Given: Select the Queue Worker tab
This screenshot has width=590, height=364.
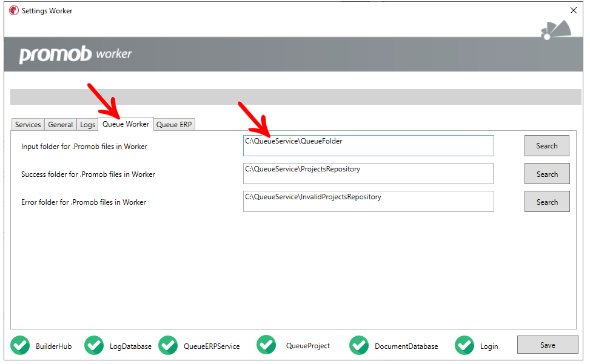Looking at the screenshot, I should point(126,124).
